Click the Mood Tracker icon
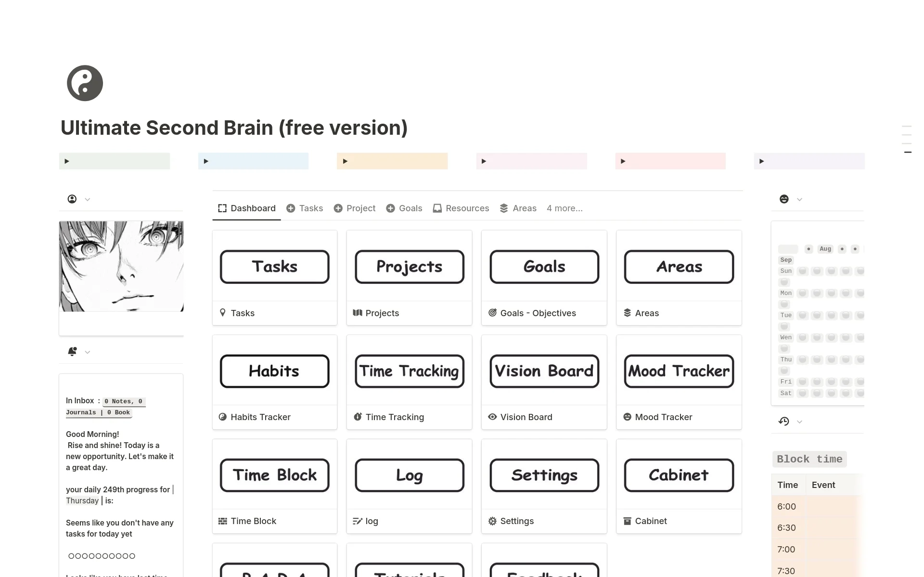 (x=628, y=417)
